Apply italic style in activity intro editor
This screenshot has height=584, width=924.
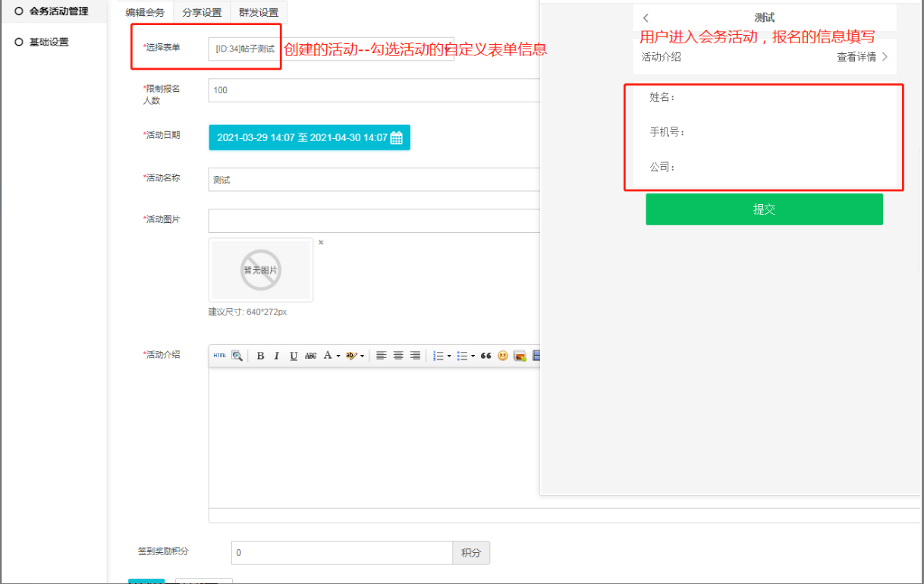coord(277,356)
